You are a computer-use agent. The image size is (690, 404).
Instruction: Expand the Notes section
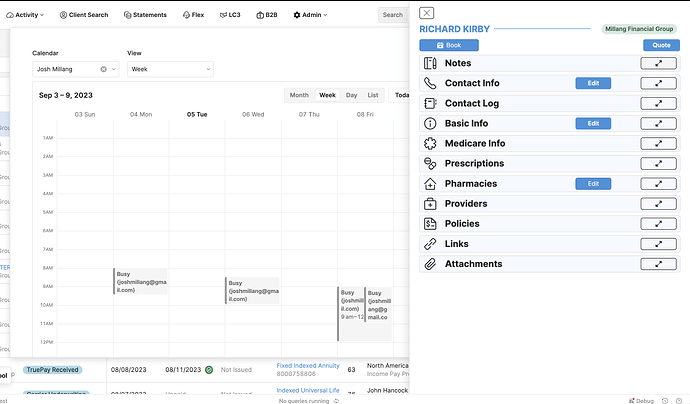(658, 63)
